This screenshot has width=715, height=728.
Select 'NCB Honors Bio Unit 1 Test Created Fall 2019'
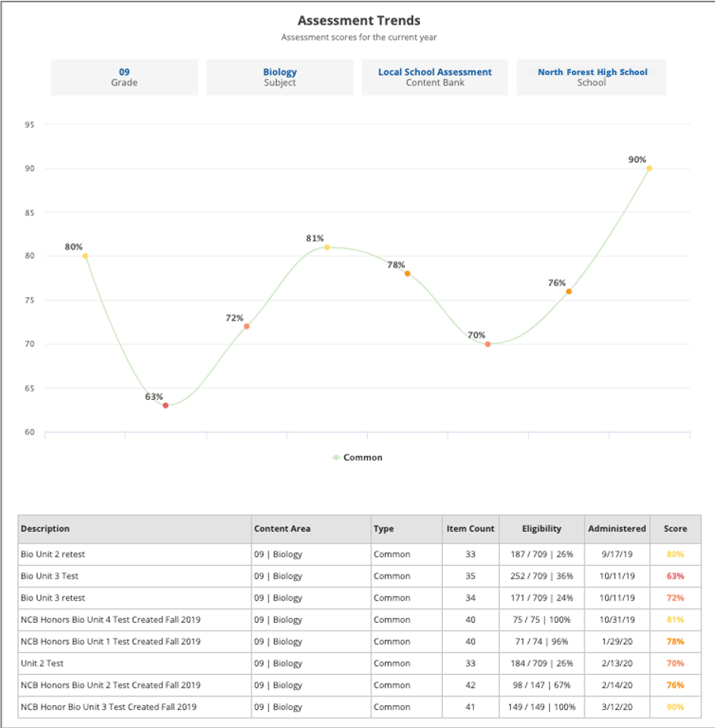coord(111,641)
